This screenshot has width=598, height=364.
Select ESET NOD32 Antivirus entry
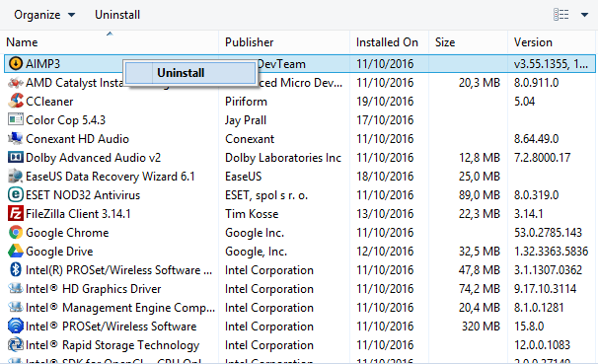[x=83, y=195]
